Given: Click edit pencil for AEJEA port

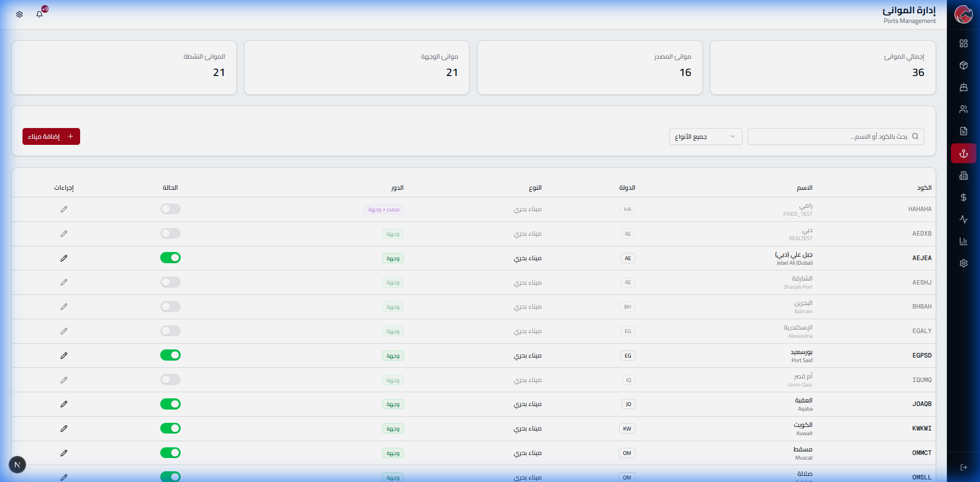Looking at the screenshot, I should (64, 258).
